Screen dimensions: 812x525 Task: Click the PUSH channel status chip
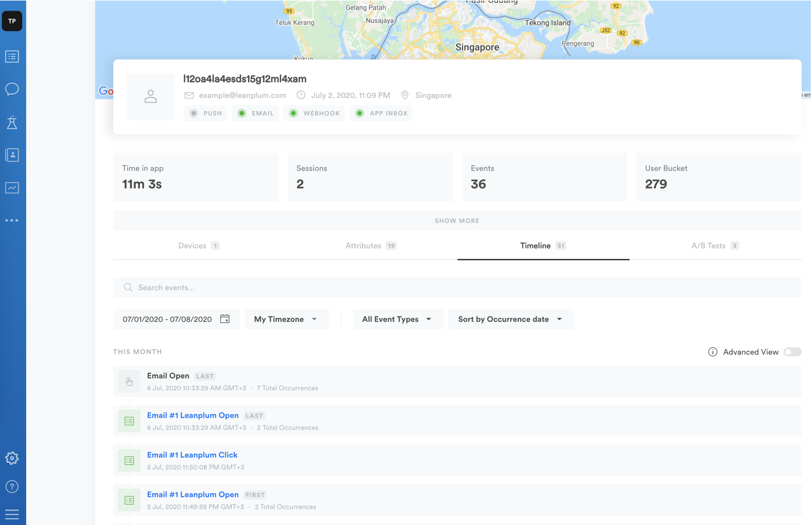coord(206,113)
